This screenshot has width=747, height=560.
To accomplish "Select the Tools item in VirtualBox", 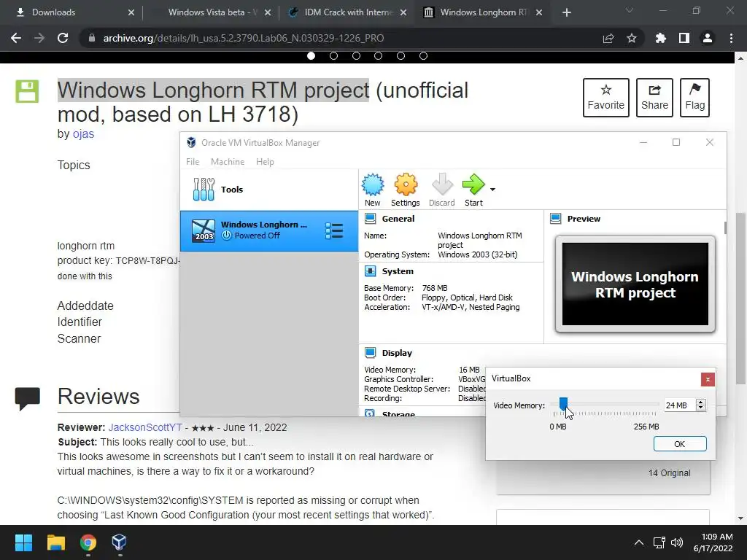I will click(x=268, y=190).
